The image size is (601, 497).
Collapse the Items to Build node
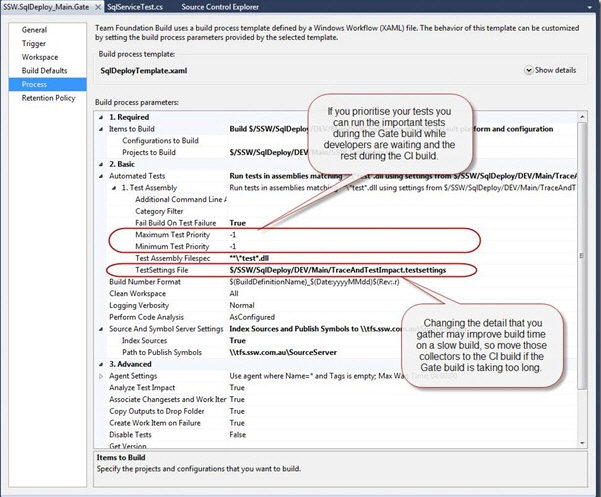[x=100, y=129]
